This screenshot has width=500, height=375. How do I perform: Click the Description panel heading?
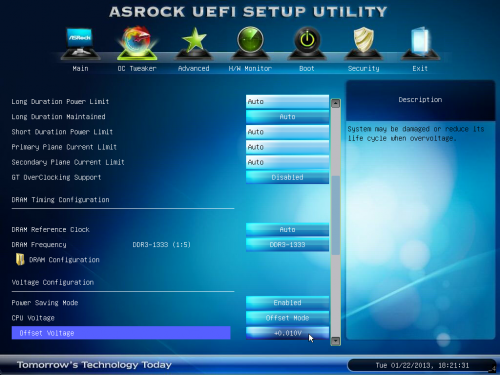click(x=420, y=100)
